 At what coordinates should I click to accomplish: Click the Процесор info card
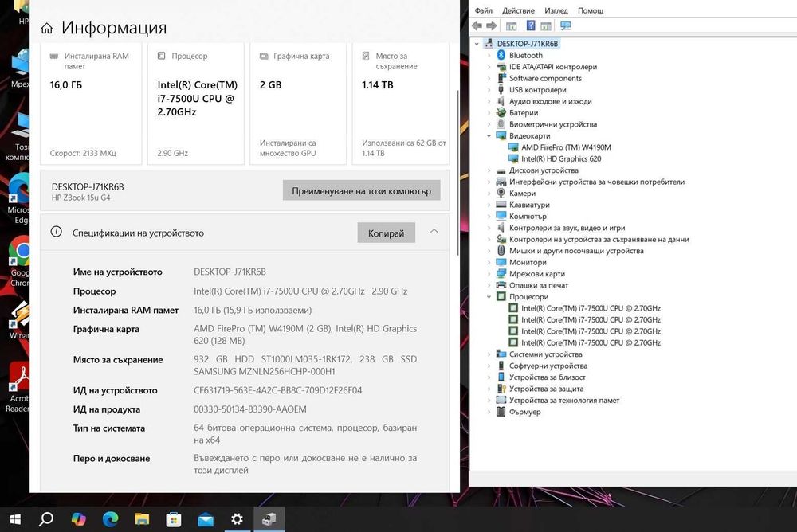click(x=196, y=104)
